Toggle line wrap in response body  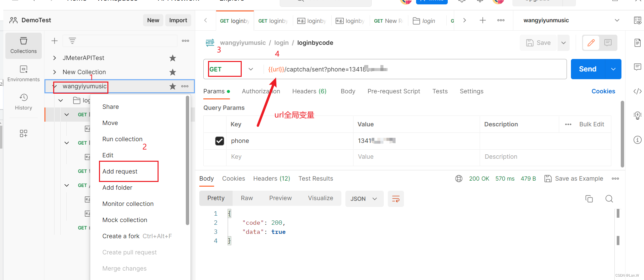tap(396, 199)
